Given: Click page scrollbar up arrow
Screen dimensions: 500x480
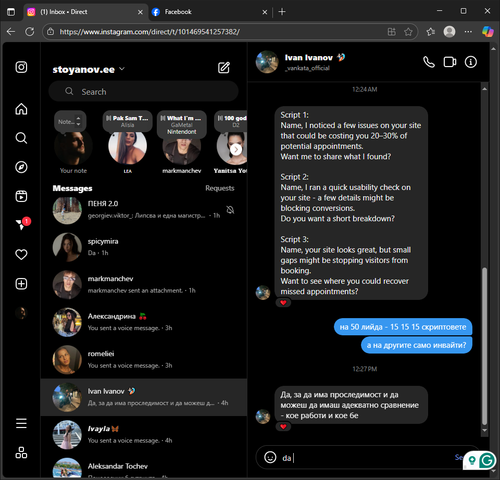Looking at the screenshot, I should tap(494, 49).
